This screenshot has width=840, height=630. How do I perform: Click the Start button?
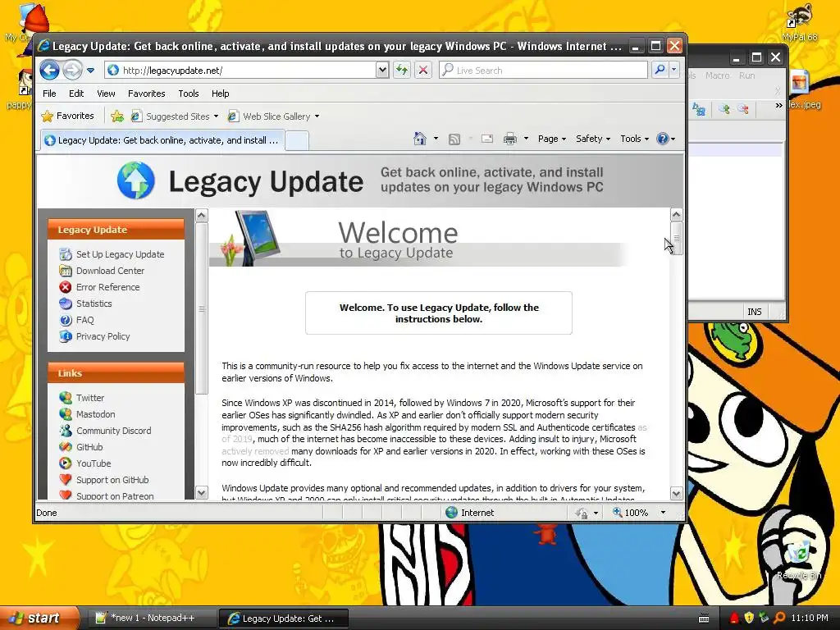click(39, 618)
